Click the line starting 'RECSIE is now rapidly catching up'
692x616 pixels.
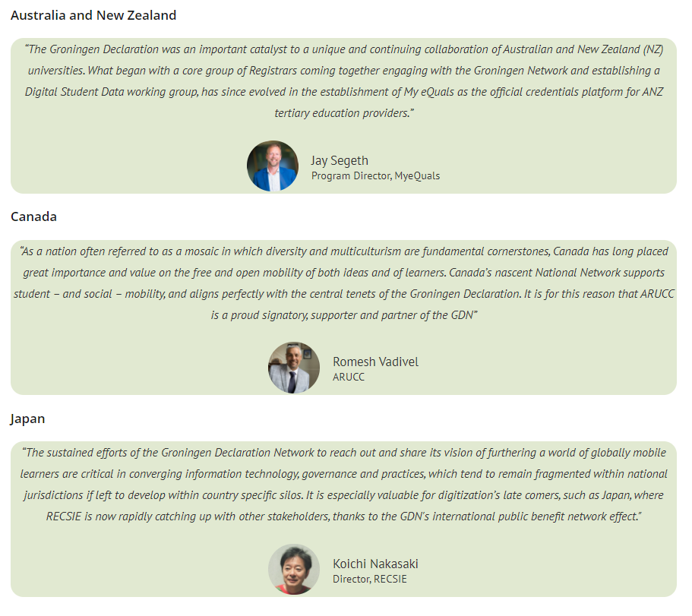point(344,516)
